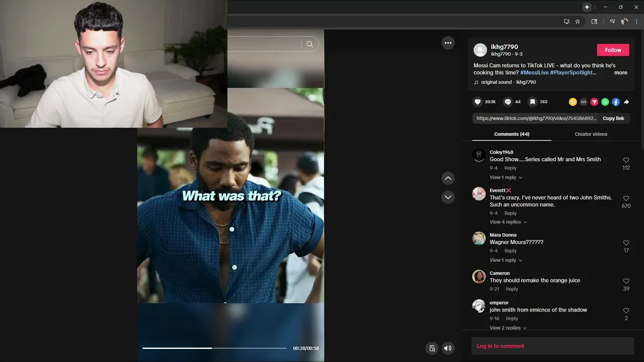Image resolution: width=644 pixels, height=362 pixels.
Task: Share the video to Facebook
Action: click(616, 102)
